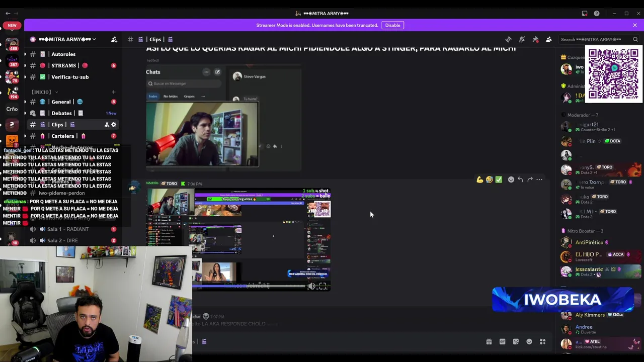Open the webcam image attachment in chat
Viewport: 644px width, 362px height.
[203, 134]
